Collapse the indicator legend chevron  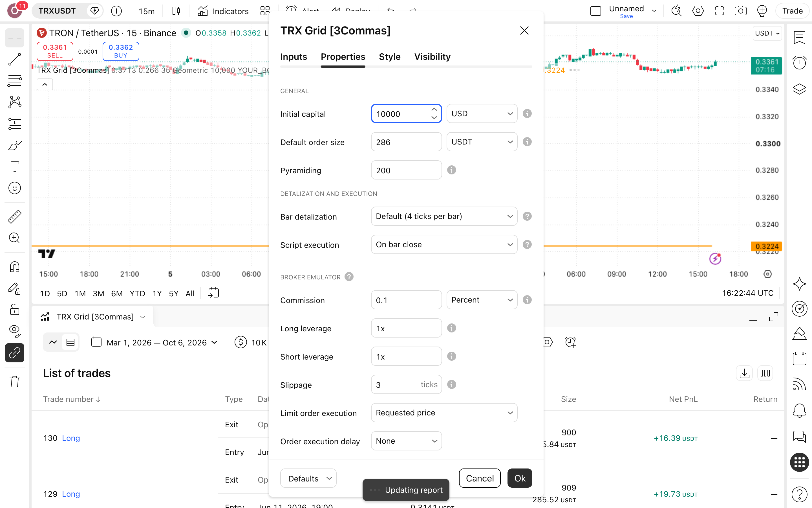tap(45, 84)
